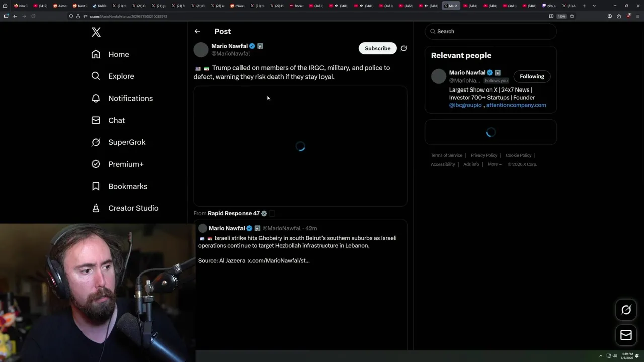Click the taskbar volume icon
Viewport: 644px width, 362px height.
tap(615, 356)
